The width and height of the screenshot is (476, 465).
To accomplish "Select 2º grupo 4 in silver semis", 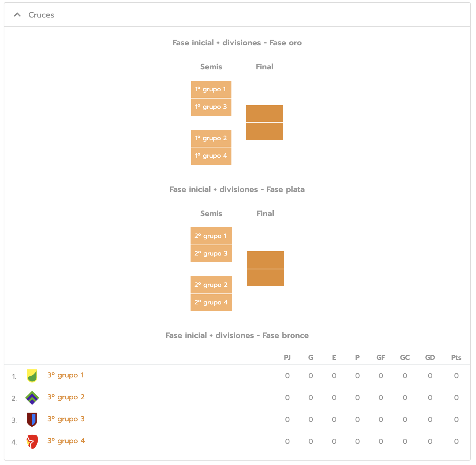I will point(211,303).
